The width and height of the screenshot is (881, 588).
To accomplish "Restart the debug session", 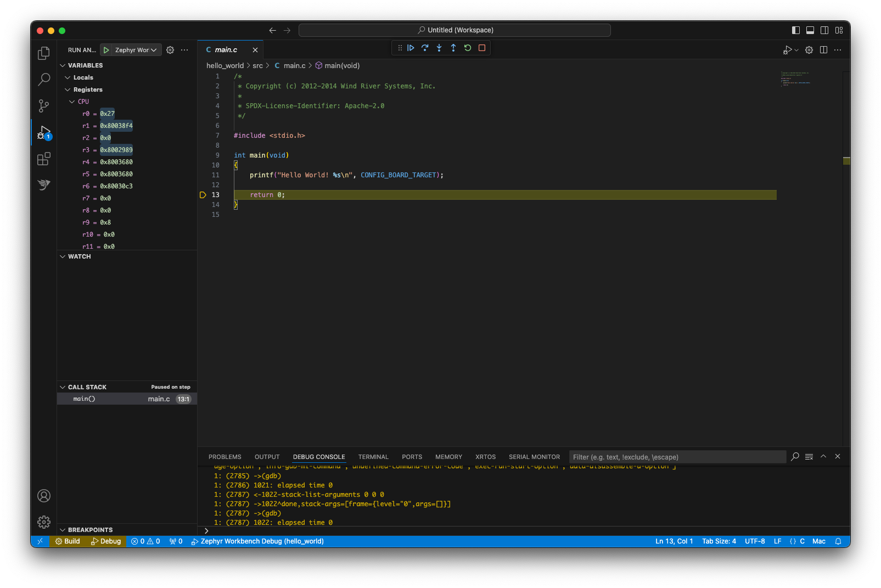I will (x=467, y=48).
